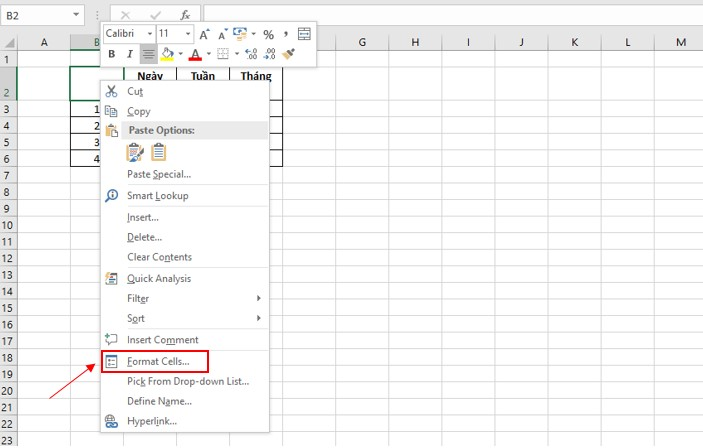Paste using the first Paste Options icon

pos(135,152)
